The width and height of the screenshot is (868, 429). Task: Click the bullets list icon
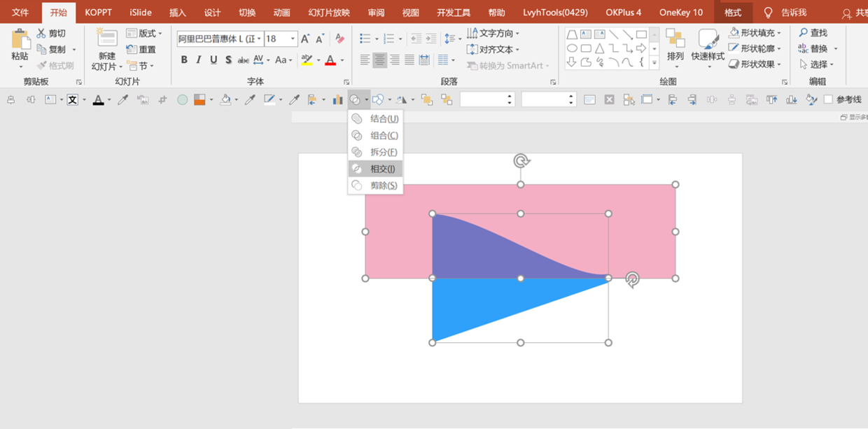pyautogui.click(x=365, y=39)
